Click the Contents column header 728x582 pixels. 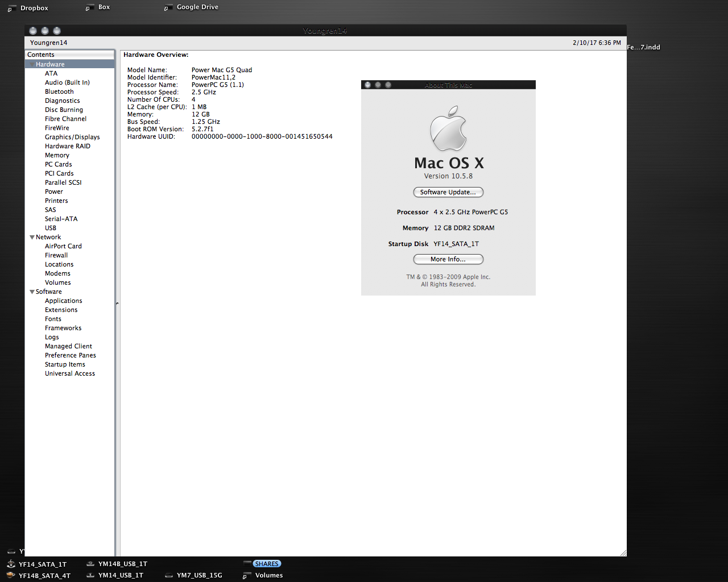(x=69, y=55)
